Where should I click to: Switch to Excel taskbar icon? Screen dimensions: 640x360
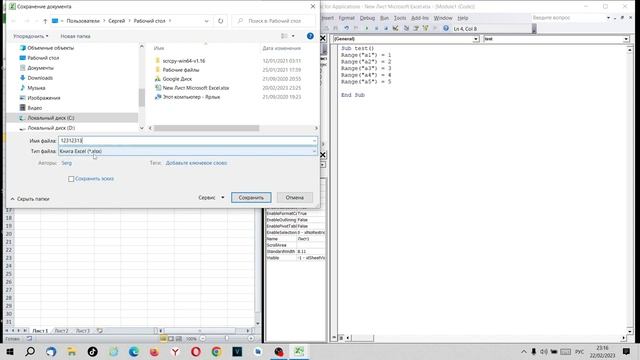[x=299, y=351]
